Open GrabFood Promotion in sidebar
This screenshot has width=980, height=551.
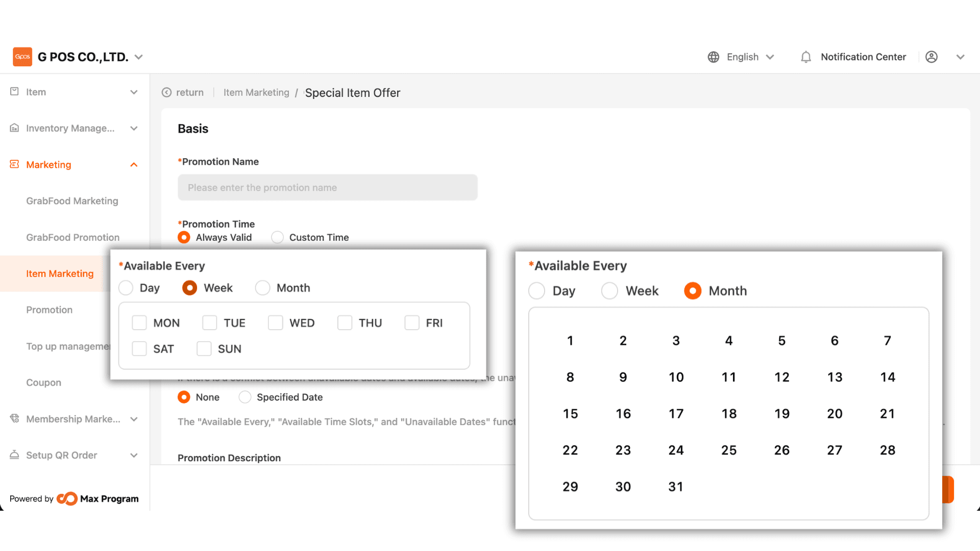tap(73, 237)
